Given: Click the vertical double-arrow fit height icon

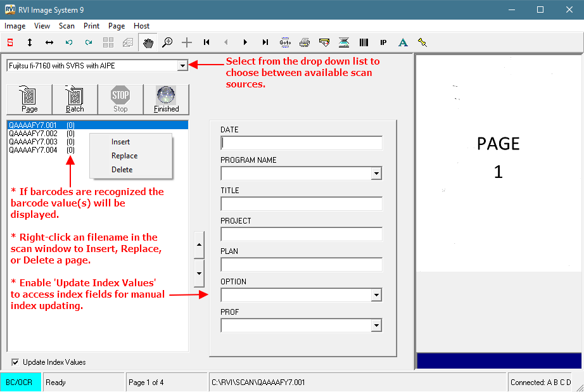Looking at the screenshot, I should (30, 42).
